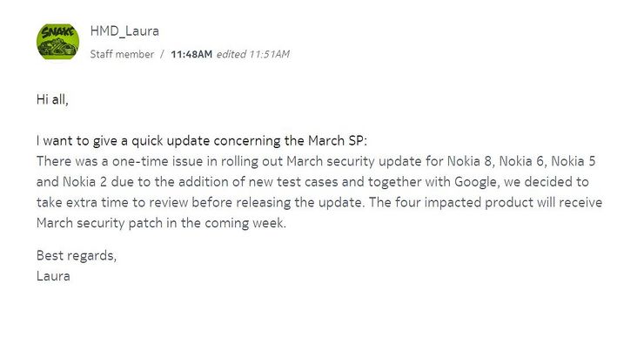Click the 11:48AM post timestamp
The image size is (644, 344).
point(191,54)
